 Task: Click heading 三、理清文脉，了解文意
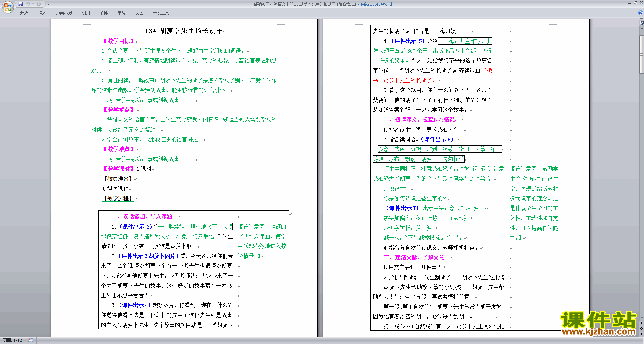415,257
